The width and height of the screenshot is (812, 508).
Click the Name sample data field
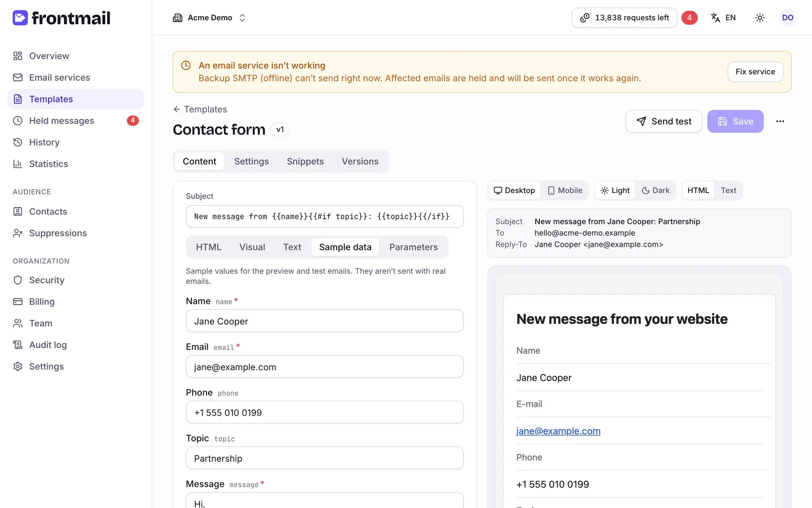point(325,321)
